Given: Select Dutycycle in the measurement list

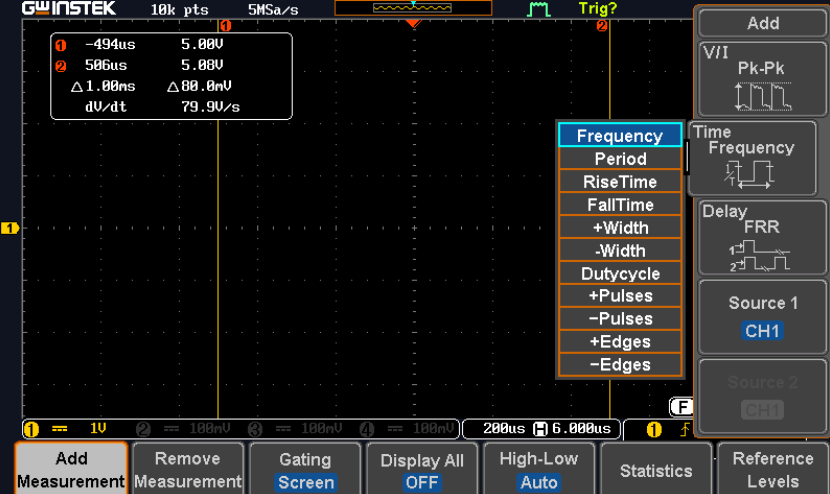Looking at the screenshot, I should point(620,274).
